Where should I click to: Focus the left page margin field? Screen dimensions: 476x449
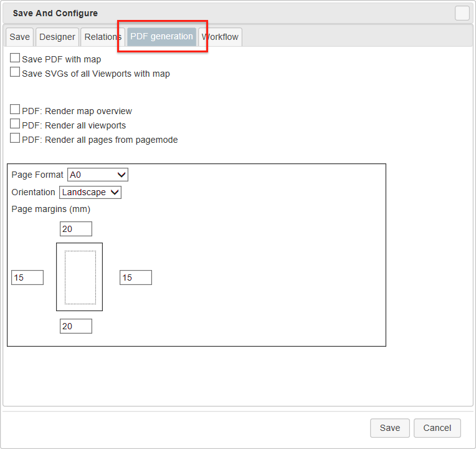pyautogui.click(x=27, y=278)
